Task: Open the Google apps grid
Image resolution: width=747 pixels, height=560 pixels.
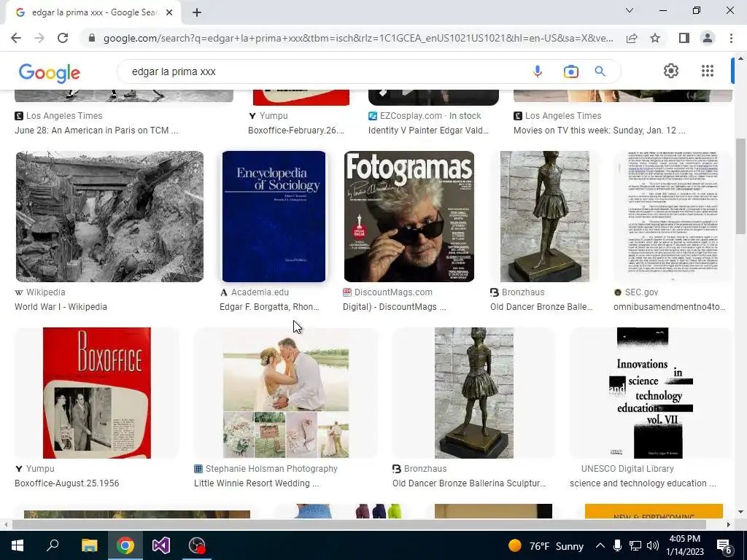Action: 708,71
